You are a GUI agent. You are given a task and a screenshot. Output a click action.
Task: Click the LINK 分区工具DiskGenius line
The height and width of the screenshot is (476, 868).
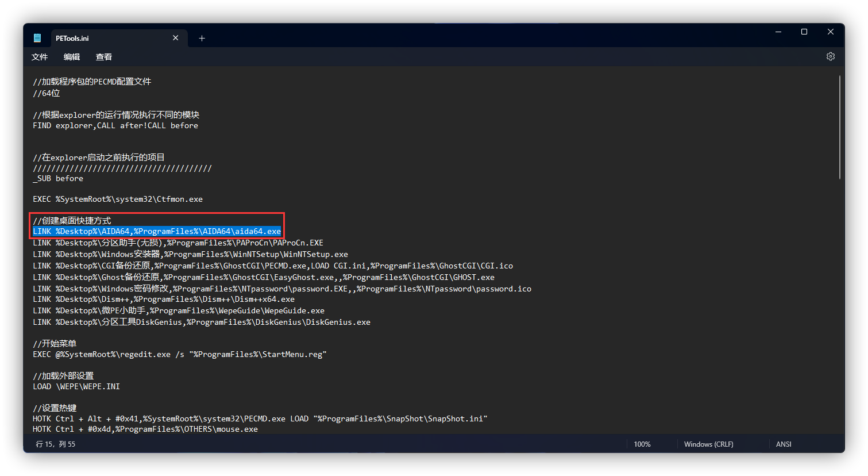pos(202,322)
